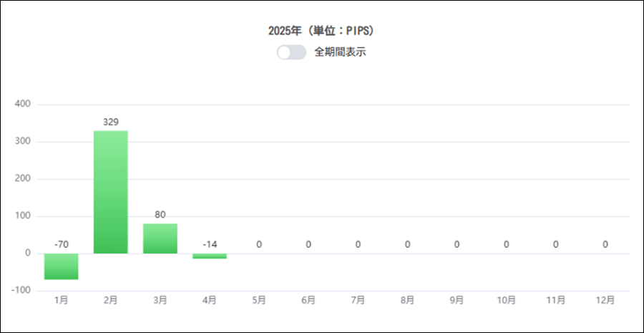Click the 5月 axis label
The height and width of the screenshot is (333, 644).
[259, 301]
